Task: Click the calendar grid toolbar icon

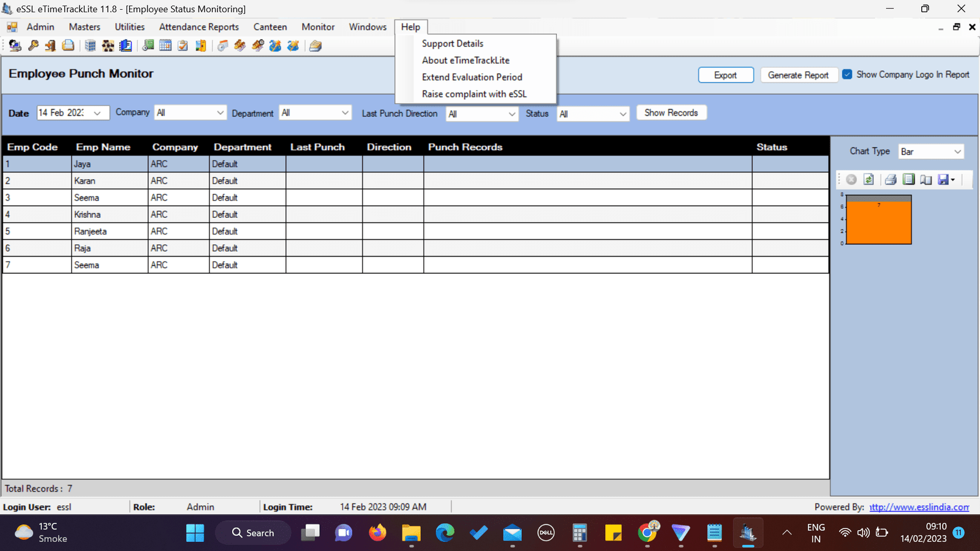Action: pyautogui.click(x=165, y=46)
